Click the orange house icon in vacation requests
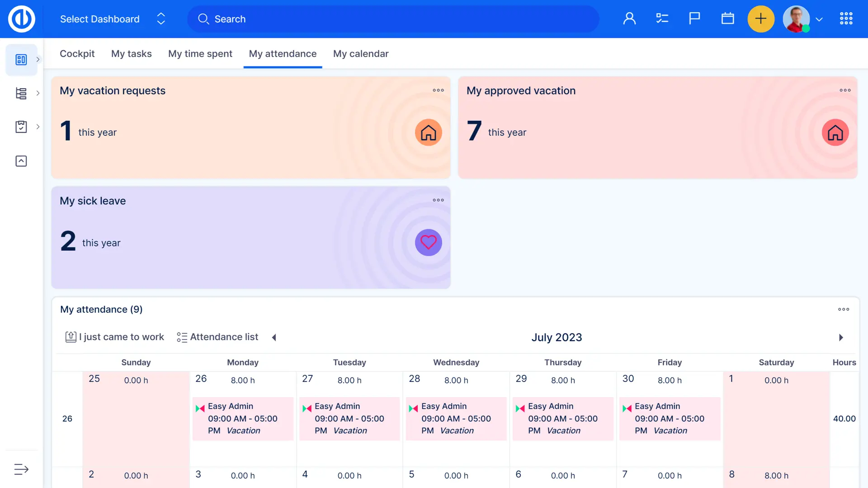868x488 pixels. (x=428, y=133)
